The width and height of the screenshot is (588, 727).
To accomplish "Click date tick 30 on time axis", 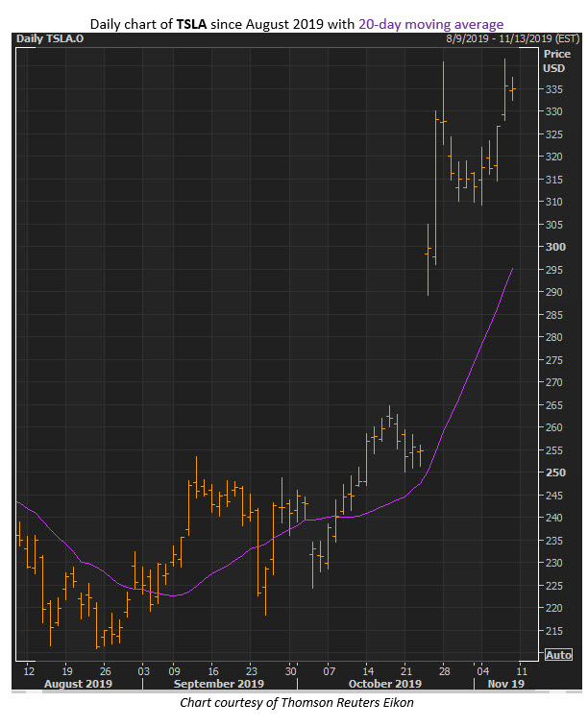I will coord(290,671).
